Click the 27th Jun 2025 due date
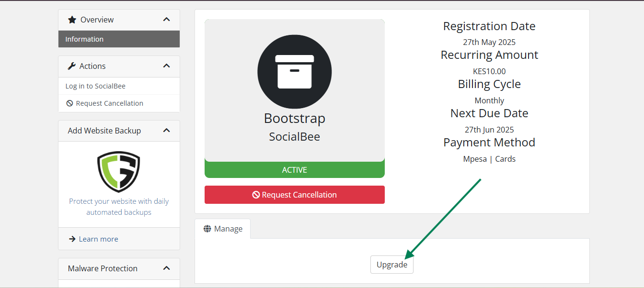Image resolution: width=644 pixels, height=288 pixels. (x=489, y=130)
